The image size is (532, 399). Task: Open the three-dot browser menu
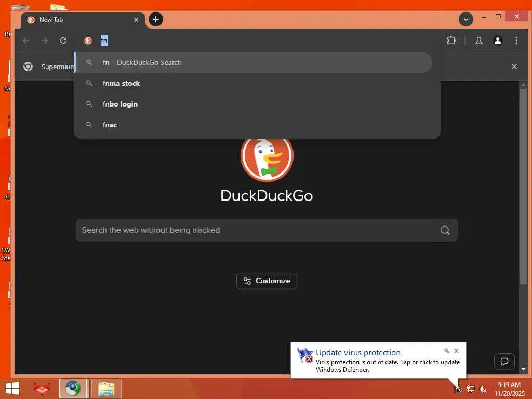pos(516,41)
